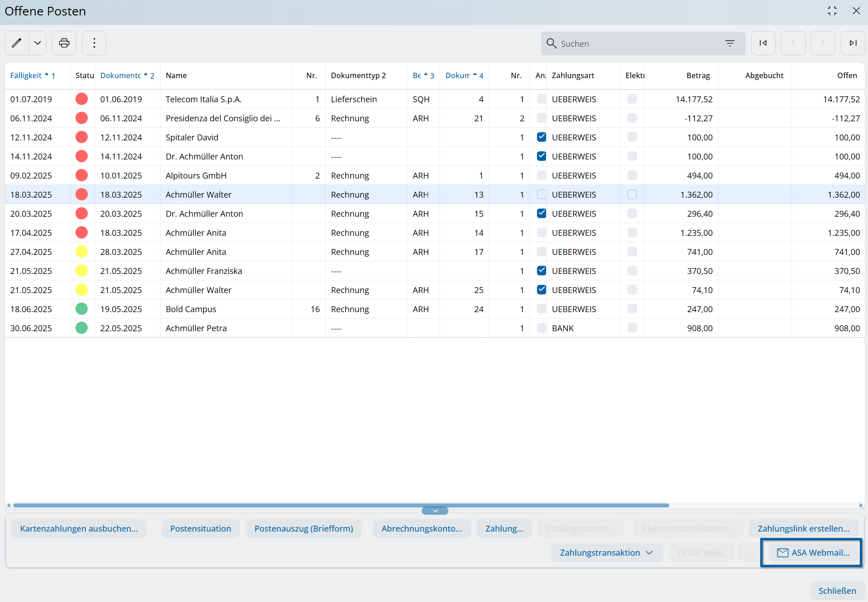Click the restore window size icon
Screen dimensions: 868x602
point(832,11)
